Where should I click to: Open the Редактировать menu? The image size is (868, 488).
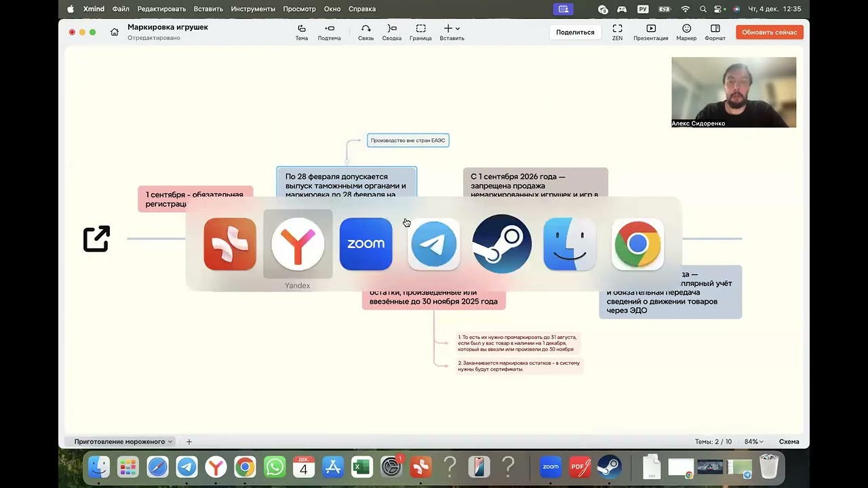click(x=161, y=9)
